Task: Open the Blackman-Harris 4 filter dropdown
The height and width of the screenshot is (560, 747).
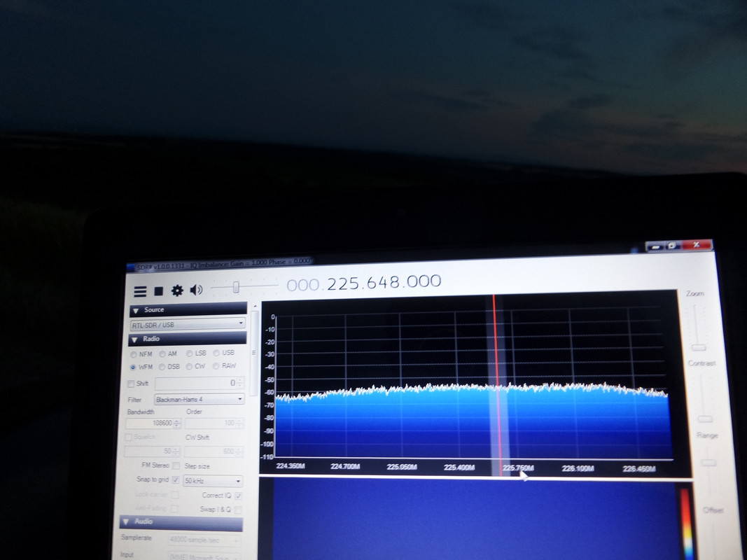Action: pyautogui.click(x=199, y=399)
